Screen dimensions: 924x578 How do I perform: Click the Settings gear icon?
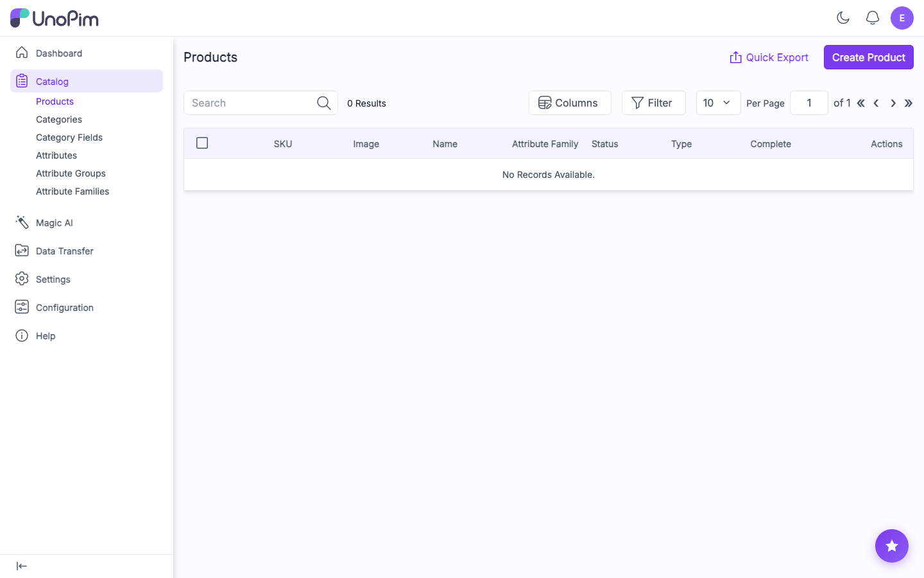[22, 279]
